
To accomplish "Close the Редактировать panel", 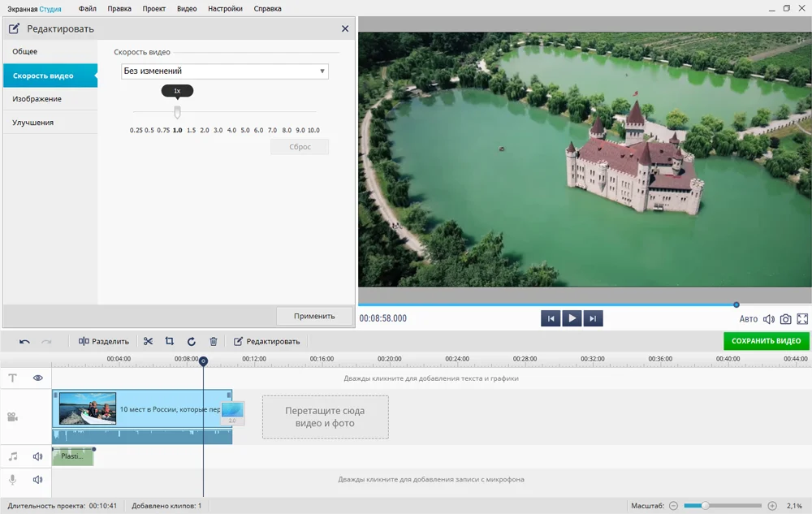I will pos(345,28).
